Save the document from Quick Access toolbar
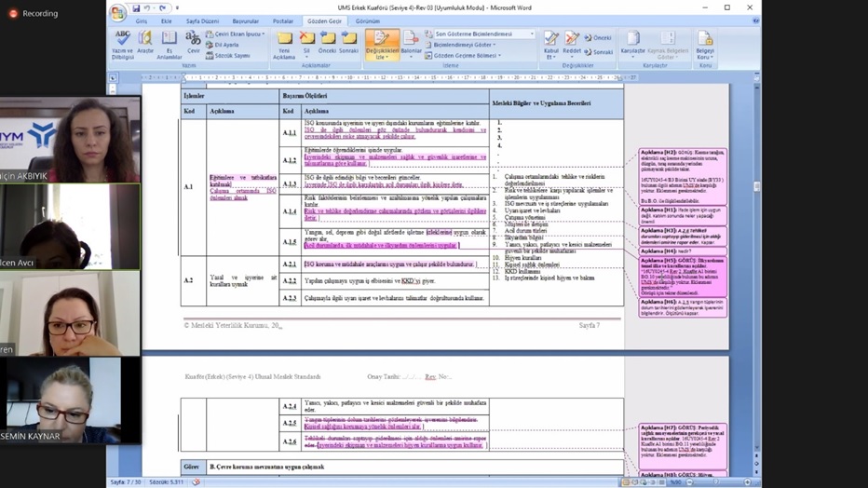868x488 pixels. (136, 7)
